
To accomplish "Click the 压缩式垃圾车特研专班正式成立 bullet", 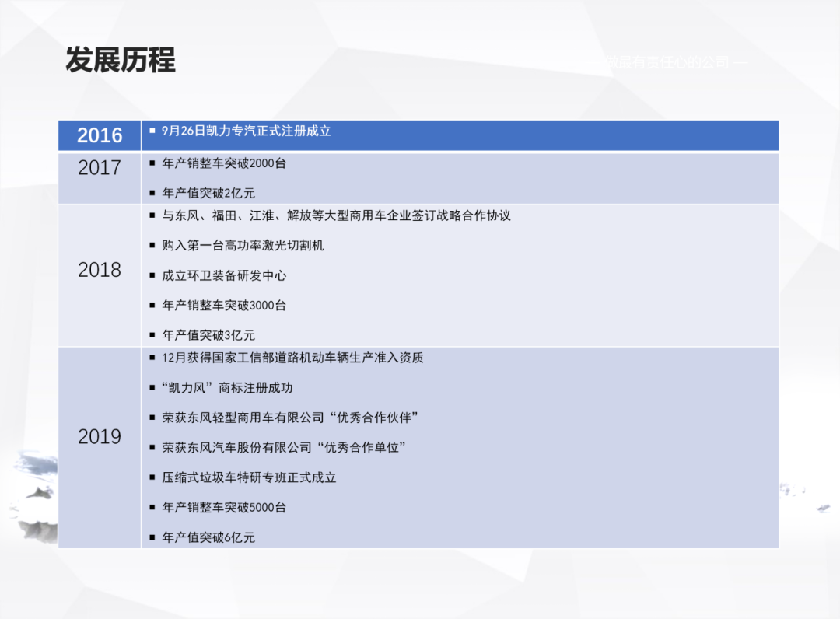I will [x=249, y=477].
